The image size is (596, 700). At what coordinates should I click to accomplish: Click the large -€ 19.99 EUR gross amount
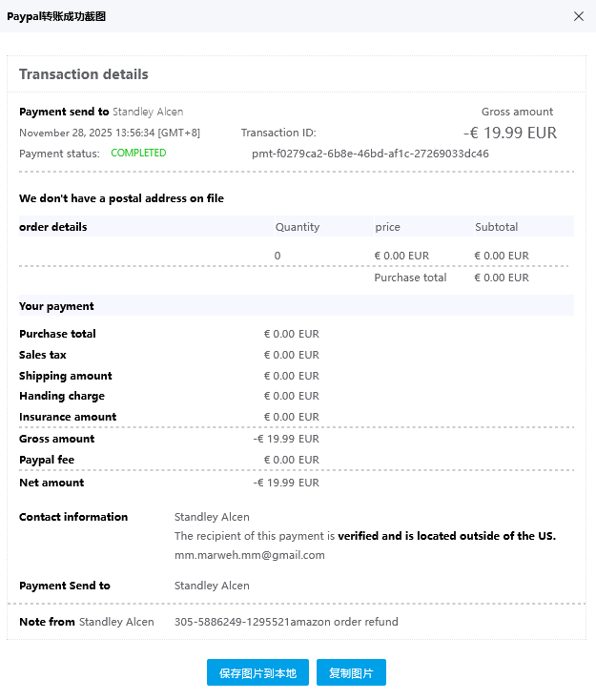(x=510, y=133)
